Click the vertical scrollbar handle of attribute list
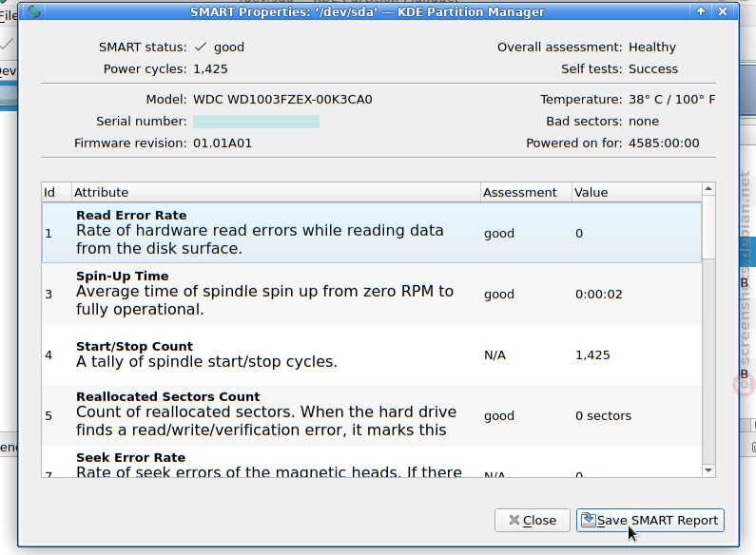Screen dimensions: 756x555 coord(708,227)
